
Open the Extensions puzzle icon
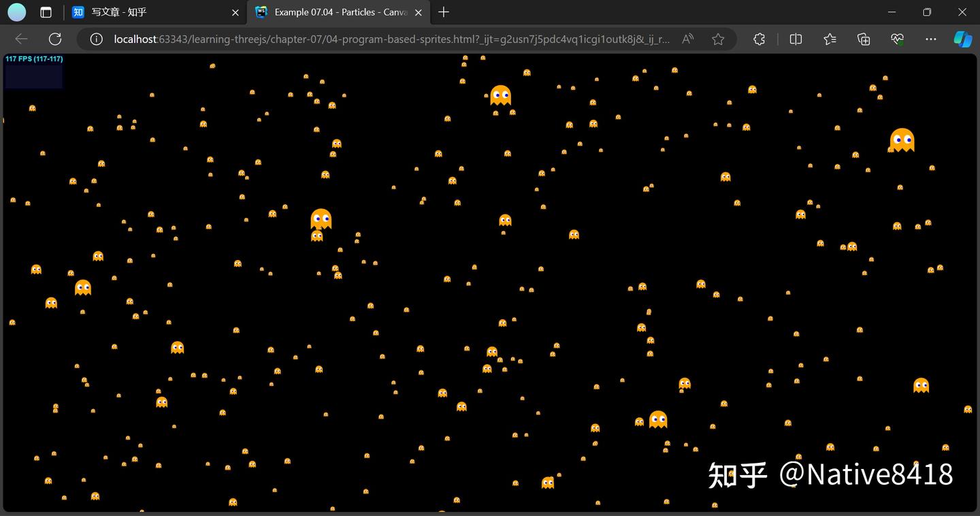coord(759,39)
